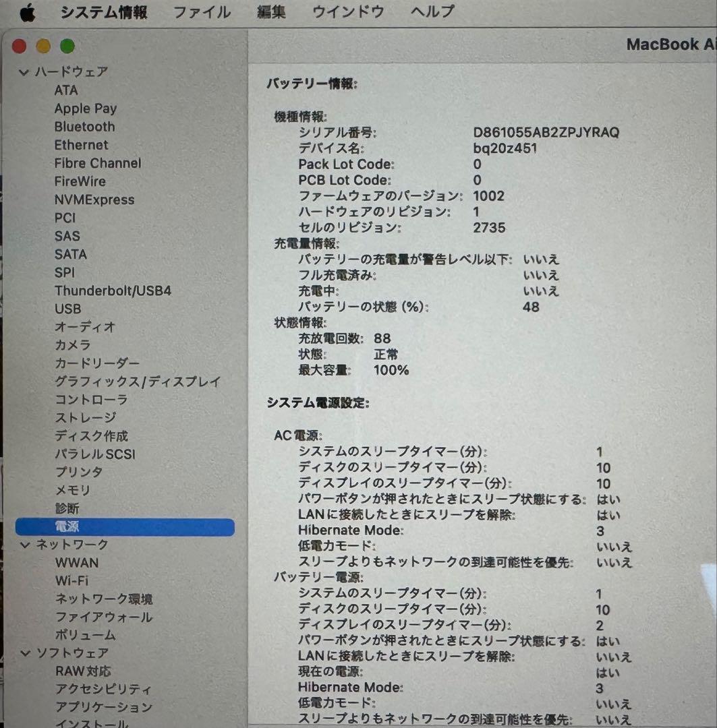Select Ethernet in the sidebar

coord(82,145)
